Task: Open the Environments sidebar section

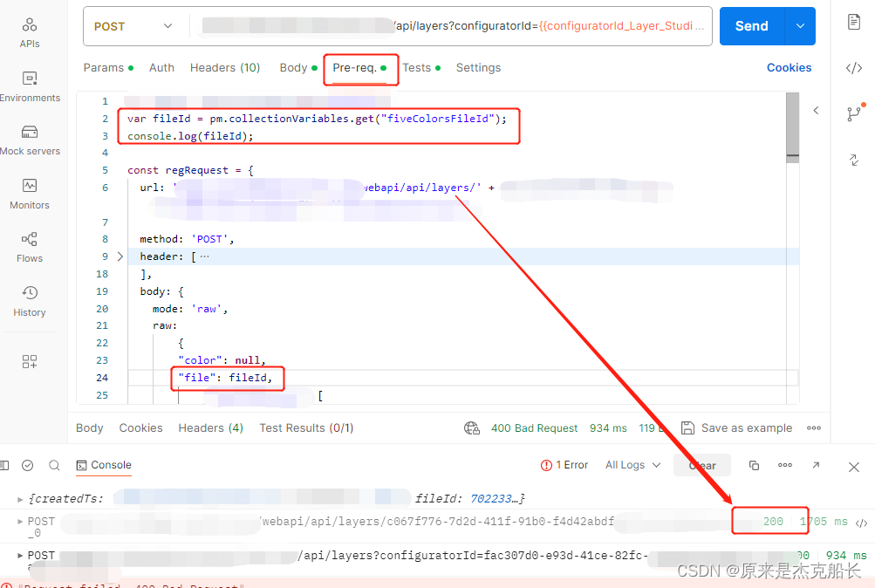Action: 31,85
